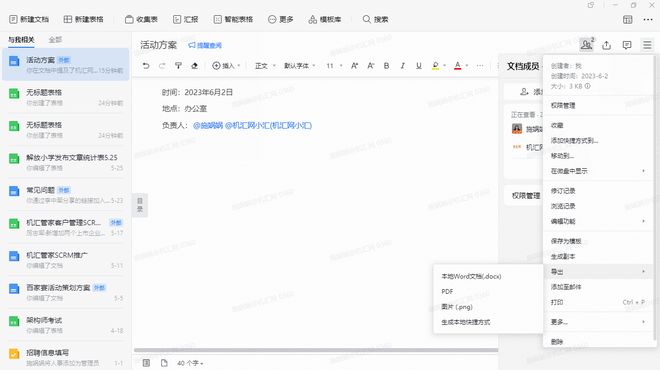
Task: Open font color dropdown arrow
Action: tap(467, 66)
